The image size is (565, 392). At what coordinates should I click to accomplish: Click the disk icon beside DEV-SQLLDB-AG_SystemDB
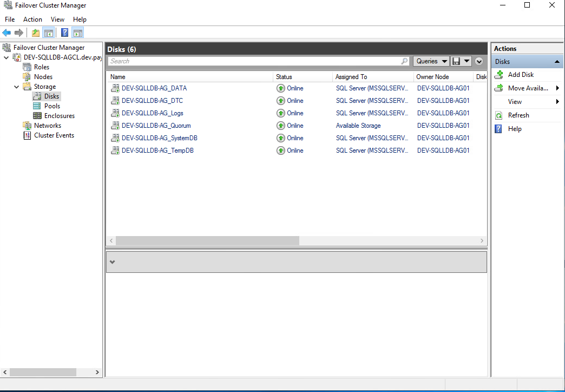[x=115, y=138]
